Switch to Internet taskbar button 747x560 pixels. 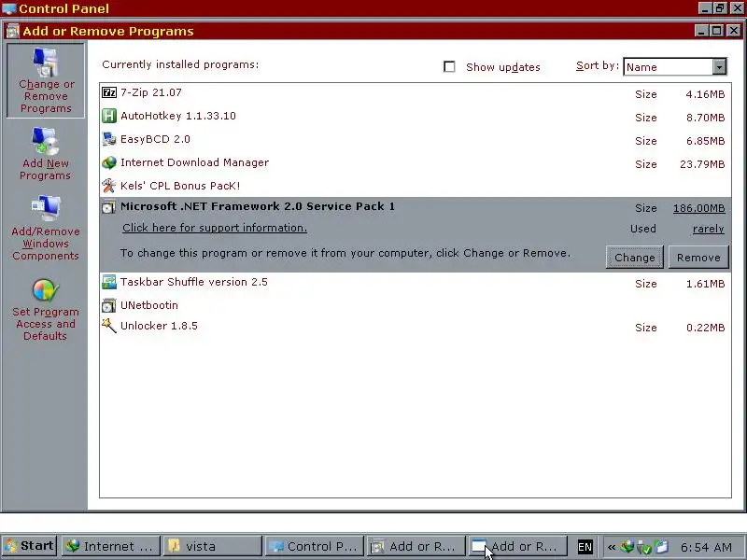pos(110,546)
